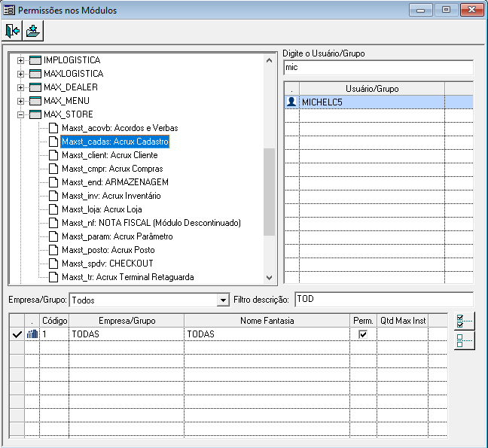Select Maxst_nf: NOTA FISCAL module

point(151,223)
